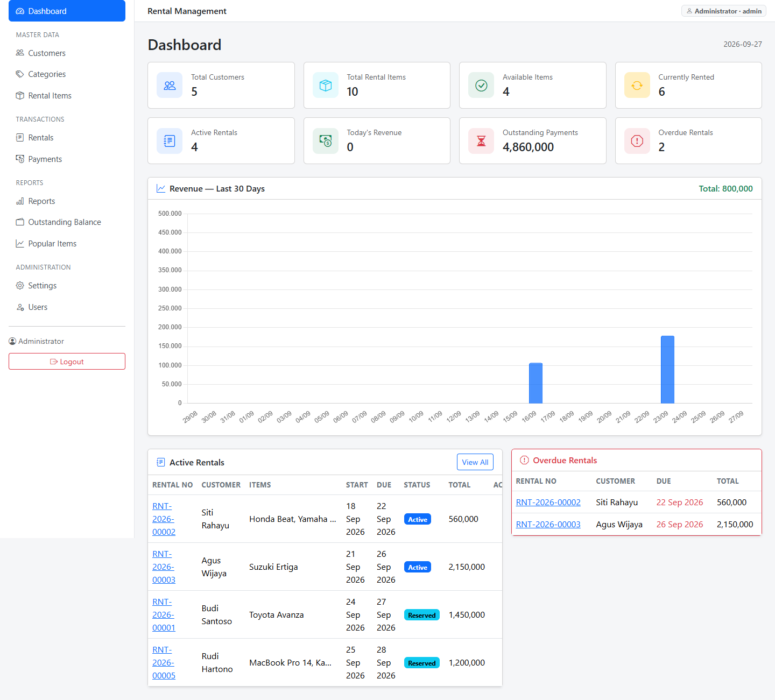Click the Revenue chart line-graph icon
775x700 pixels.
[161, 188]
